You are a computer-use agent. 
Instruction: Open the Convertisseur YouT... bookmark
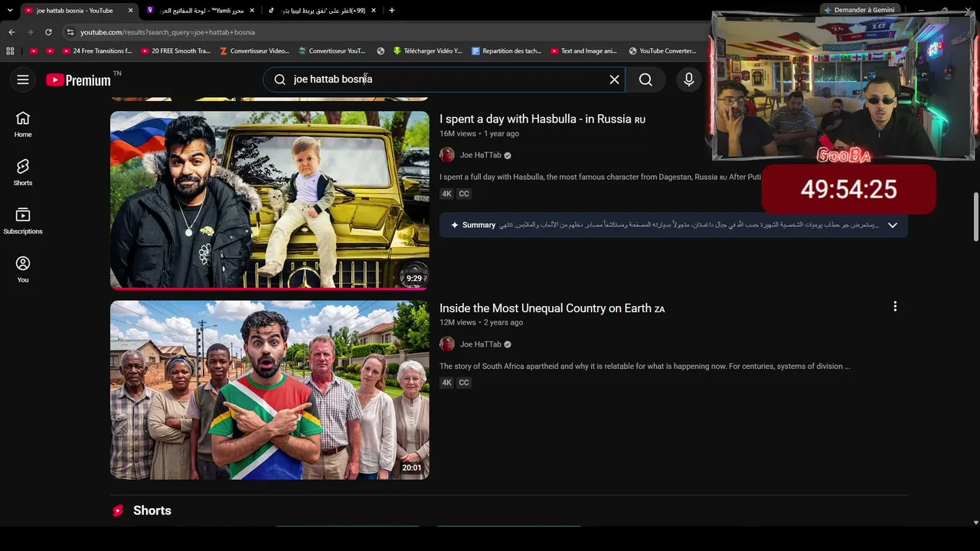point(332,51)
